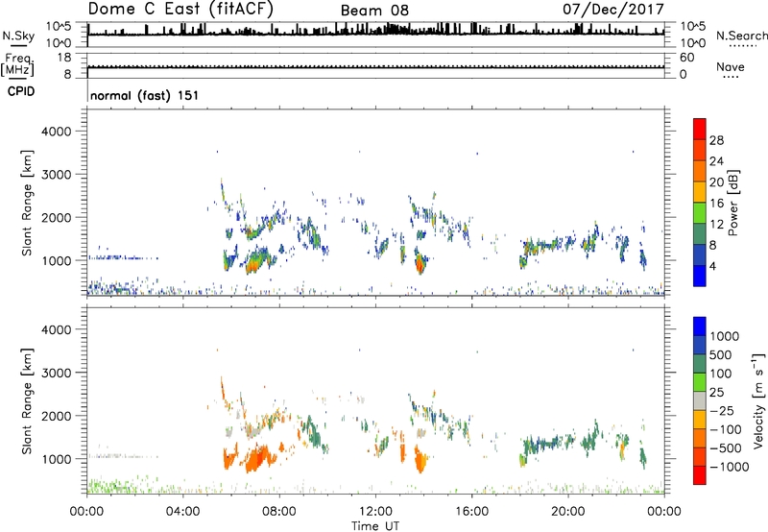The width and height of the screenshot is (768, 532).
Task: Click the "16" power colorbar tick label
Action: 716,204
